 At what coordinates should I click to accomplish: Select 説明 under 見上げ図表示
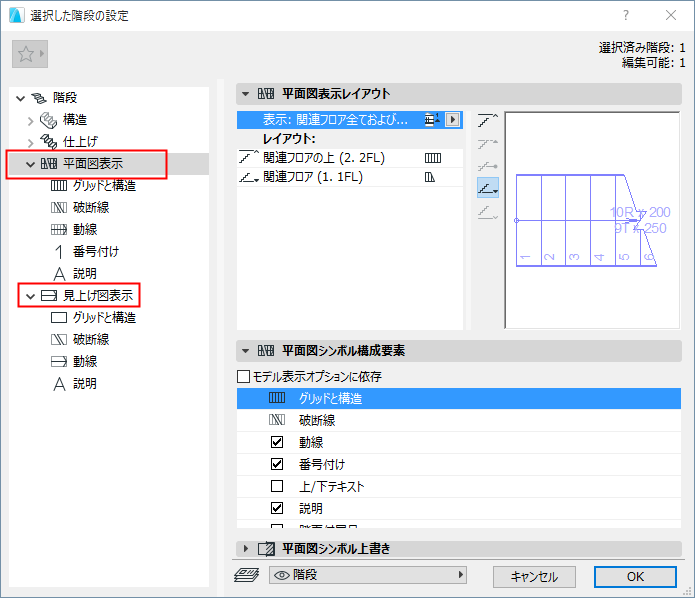click(x=85, y=383)
